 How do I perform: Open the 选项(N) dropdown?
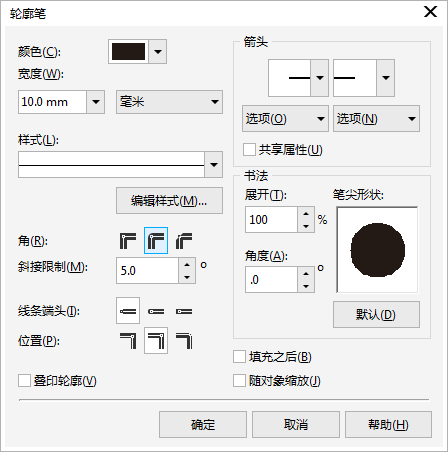pyautogui.click(x=376, y=119)
